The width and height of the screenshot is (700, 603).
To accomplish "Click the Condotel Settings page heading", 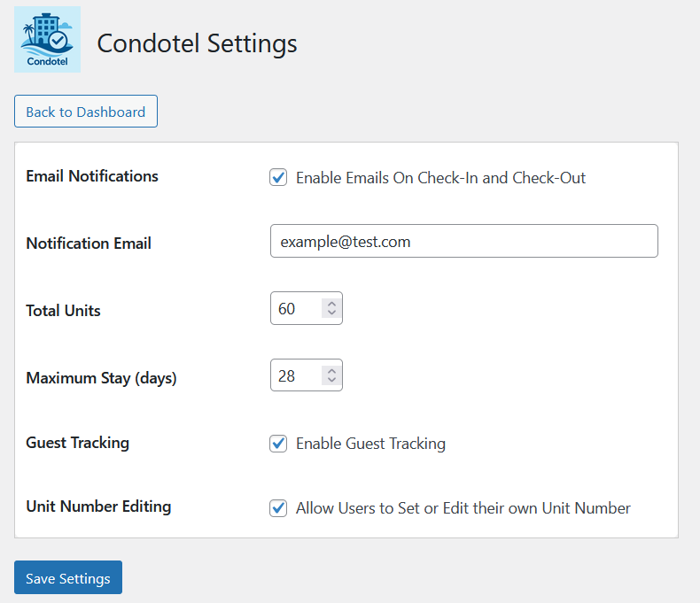I will coord(197,43).
